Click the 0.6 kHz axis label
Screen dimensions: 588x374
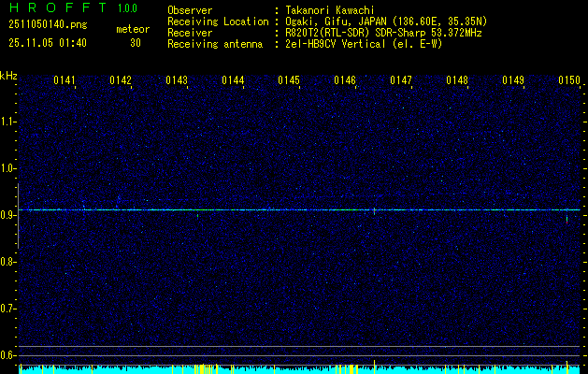click(x=7, y=355)
